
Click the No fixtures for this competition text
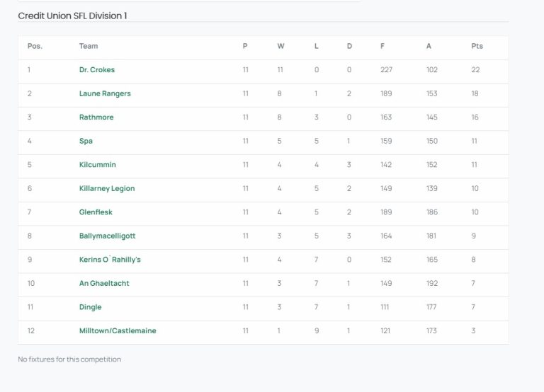69,359
